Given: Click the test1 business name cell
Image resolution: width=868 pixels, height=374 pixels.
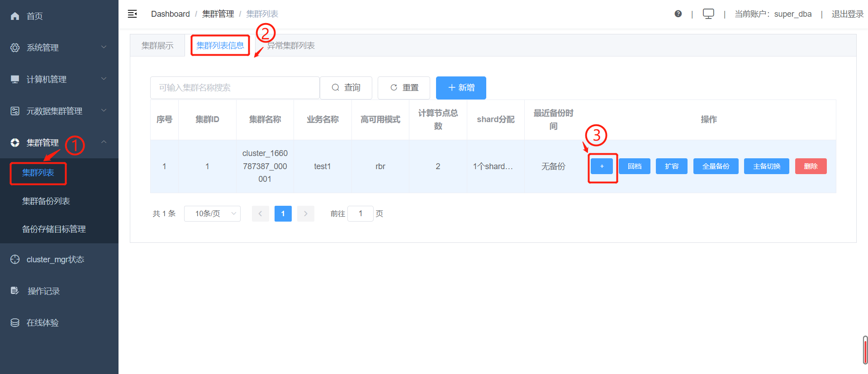Looking at the screenshot, I should (x=323, y=166).
